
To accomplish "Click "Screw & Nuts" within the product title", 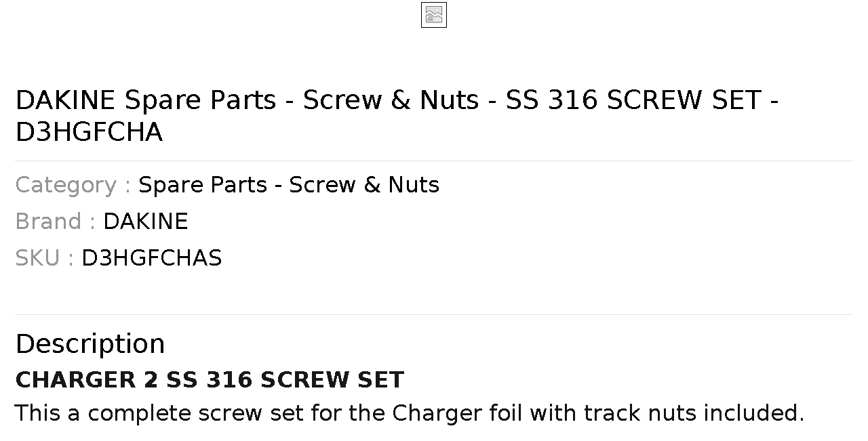I will tap(391, 100).
